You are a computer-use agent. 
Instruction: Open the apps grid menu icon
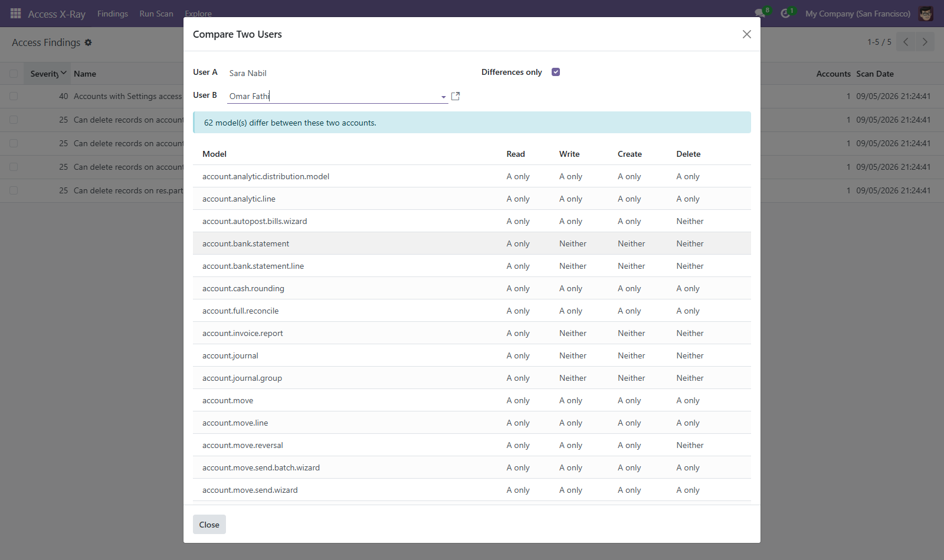(x=16, y=13)
